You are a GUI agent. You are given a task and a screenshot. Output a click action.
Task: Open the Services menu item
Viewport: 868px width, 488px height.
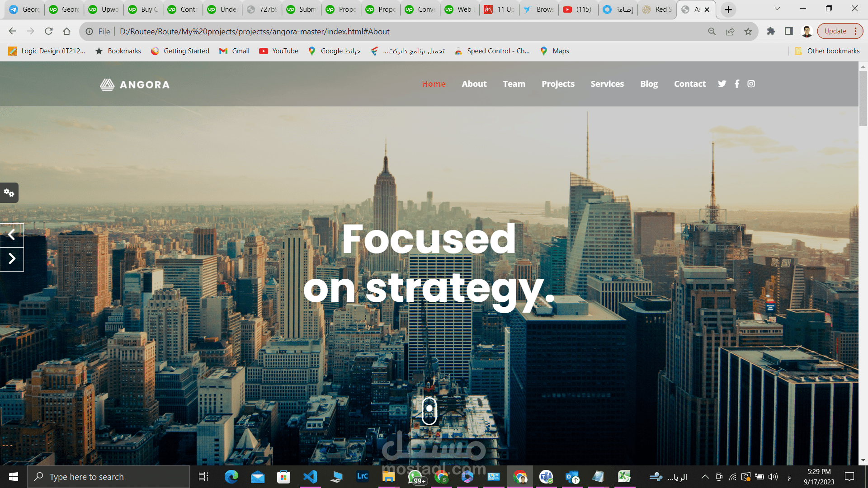[x=607, y=84]
